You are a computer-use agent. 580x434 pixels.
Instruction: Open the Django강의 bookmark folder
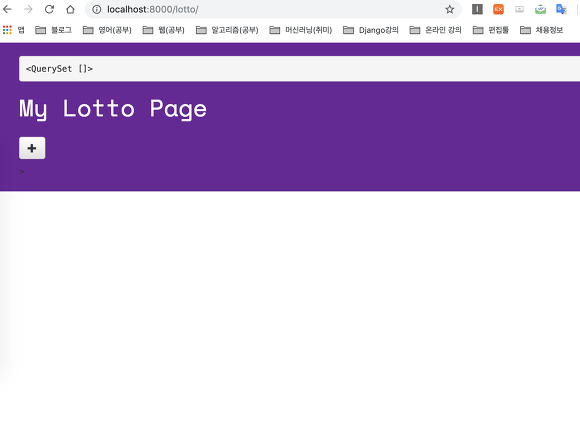(371, 30)
